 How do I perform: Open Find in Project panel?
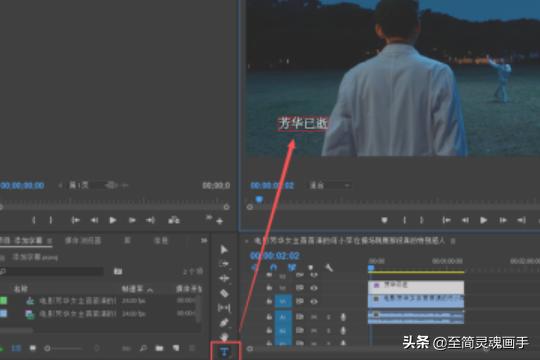coord(143,348)
